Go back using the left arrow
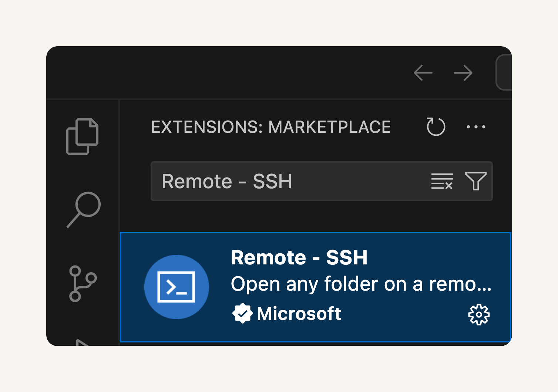 (x=423, y=73)
